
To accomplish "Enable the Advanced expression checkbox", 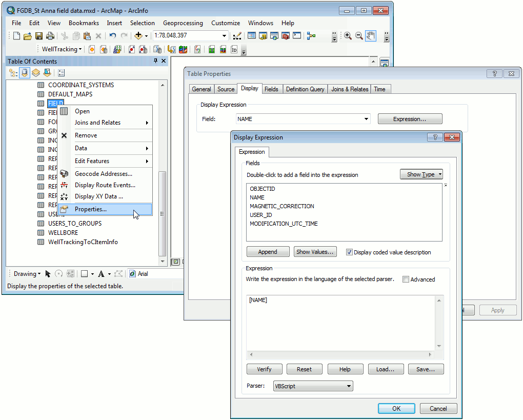I will tap(406, 279).
